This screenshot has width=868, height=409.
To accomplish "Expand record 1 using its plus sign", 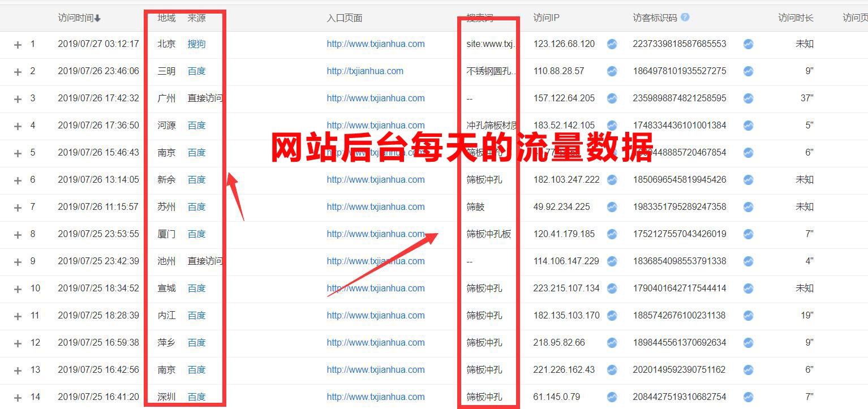I will pyautogui.click(x=18, y=44).
